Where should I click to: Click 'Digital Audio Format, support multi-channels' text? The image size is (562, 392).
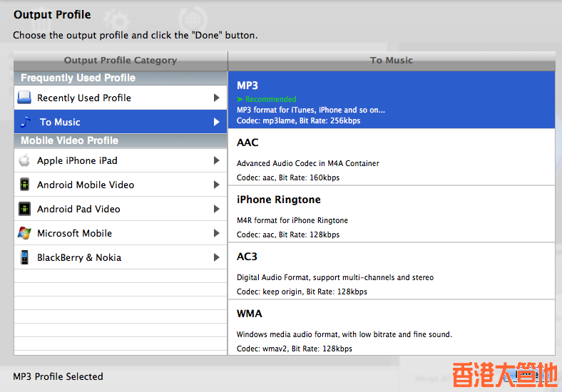pos(335,277)
